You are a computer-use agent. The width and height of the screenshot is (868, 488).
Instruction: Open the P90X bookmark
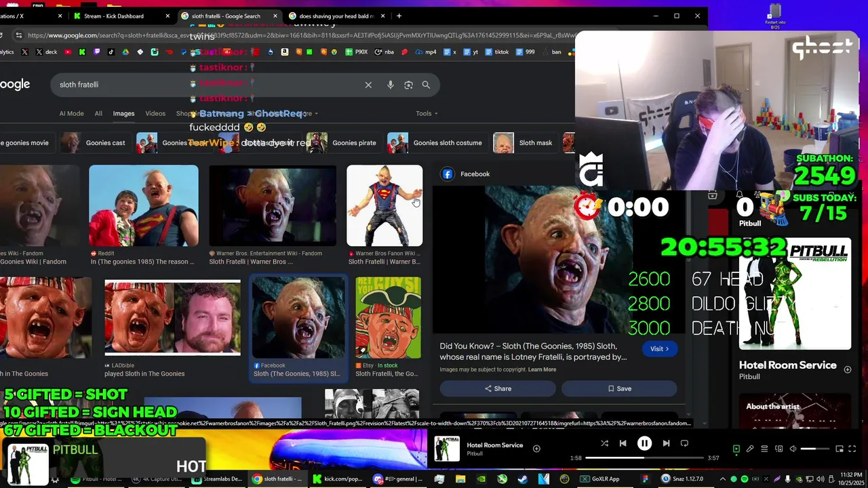(356, 52)
